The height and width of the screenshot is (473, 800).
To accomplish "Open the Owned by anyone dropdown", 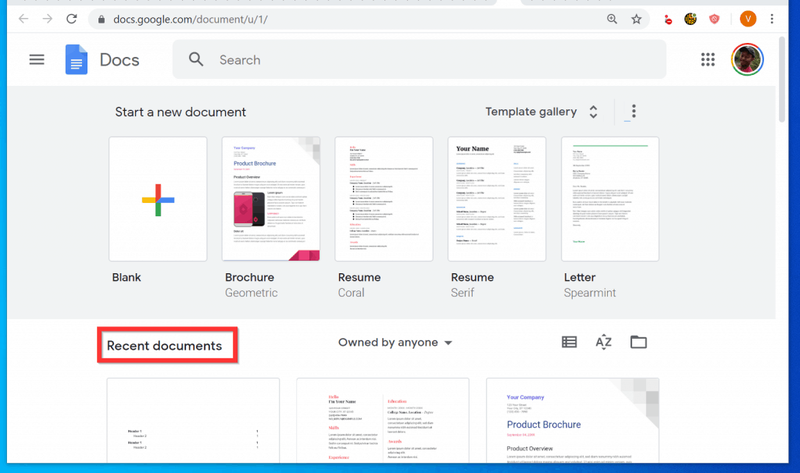I will coord(395,342).
